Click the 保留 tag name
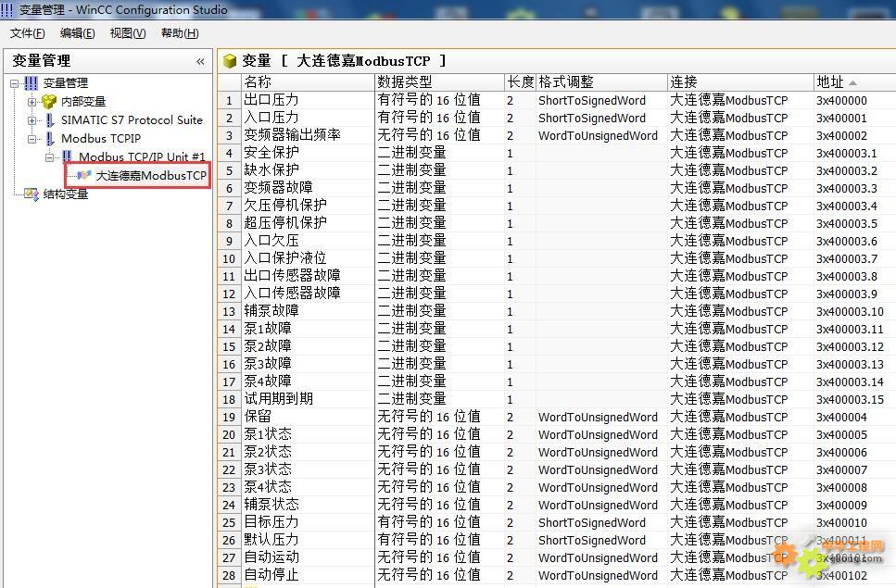 pos(258,417)
